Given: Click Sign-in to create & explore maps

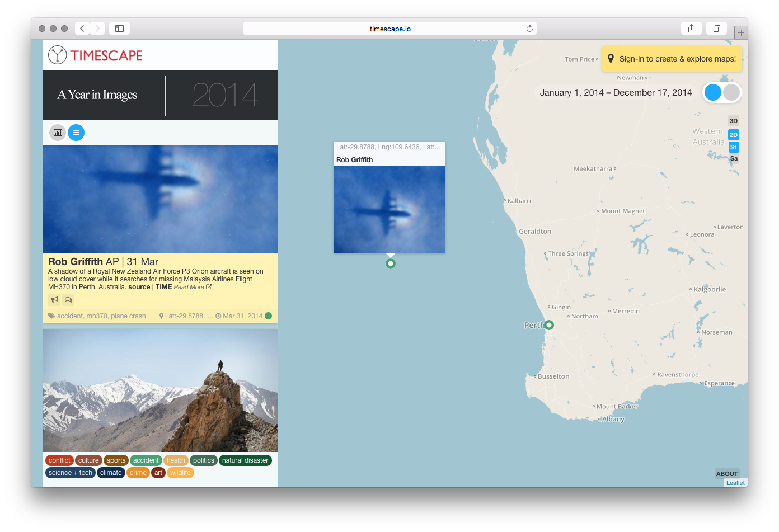Looking at the screenshot, I should pyautogui.click(x=672, y=59).
